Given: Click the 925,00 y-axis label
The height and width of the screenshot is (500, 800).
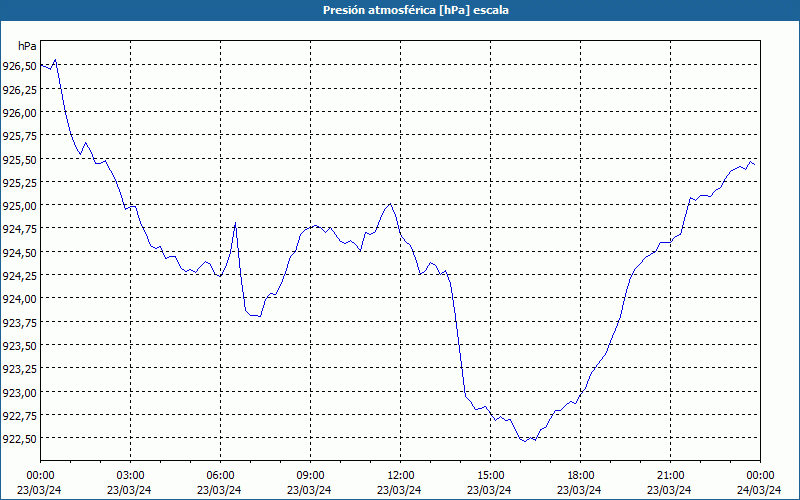Looking at the screenshot, I should (19, 206).
